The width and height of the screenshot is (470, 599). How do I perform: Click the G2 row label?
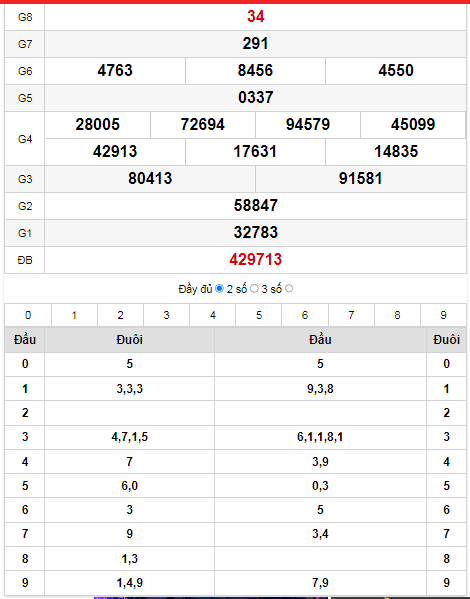tap(25, 206)
